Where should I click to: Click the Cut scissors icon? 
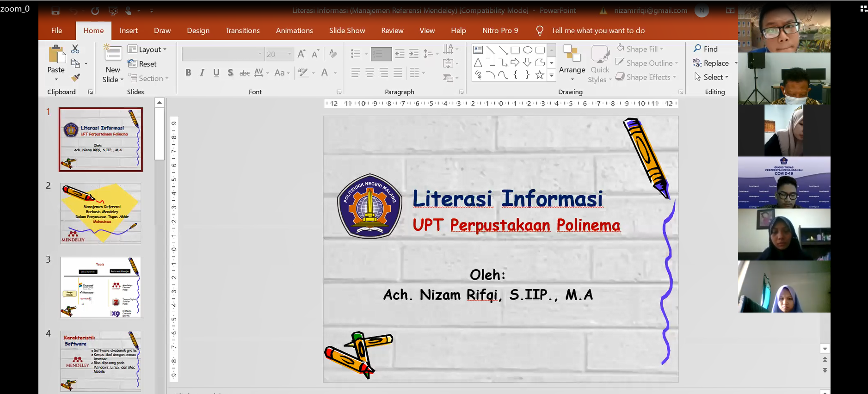point(75,49)
